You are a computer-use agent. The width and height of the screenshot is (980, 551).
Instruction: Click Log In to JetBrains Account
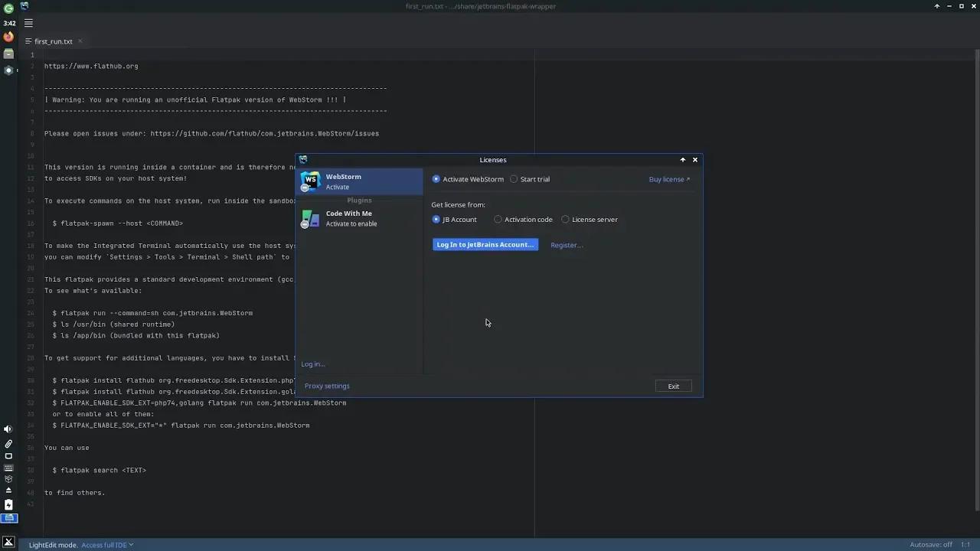(x=485, y=244)
